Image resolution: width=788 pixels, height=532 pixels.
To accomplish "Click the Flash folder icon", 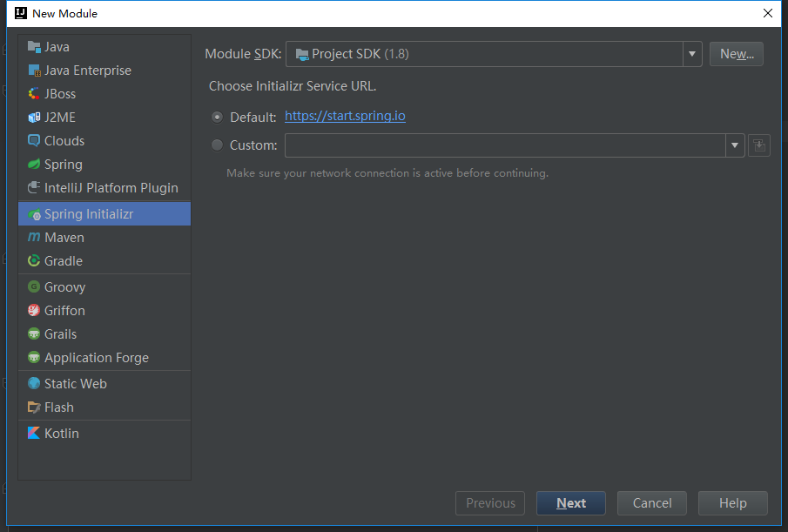I will 34,407.
